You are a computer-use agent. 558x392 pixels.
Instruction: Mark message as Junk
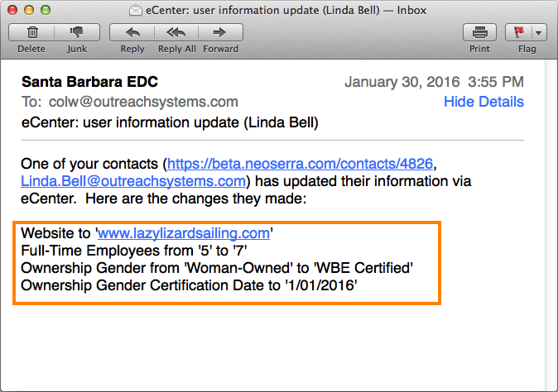pos(77,33)
